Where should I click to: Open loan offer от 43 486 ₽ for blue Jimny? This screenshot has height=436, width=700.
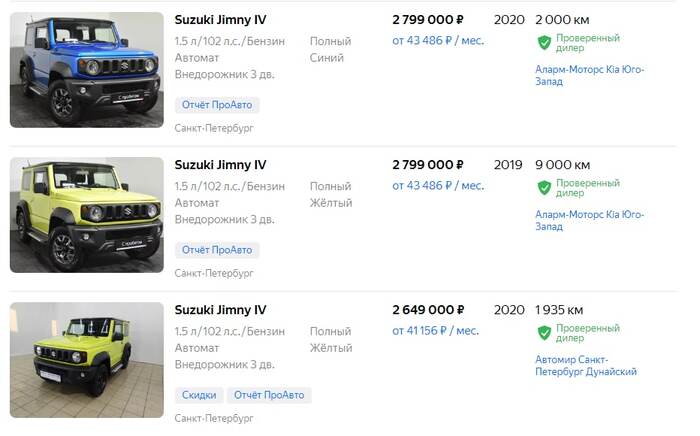(x=437, y=41)
